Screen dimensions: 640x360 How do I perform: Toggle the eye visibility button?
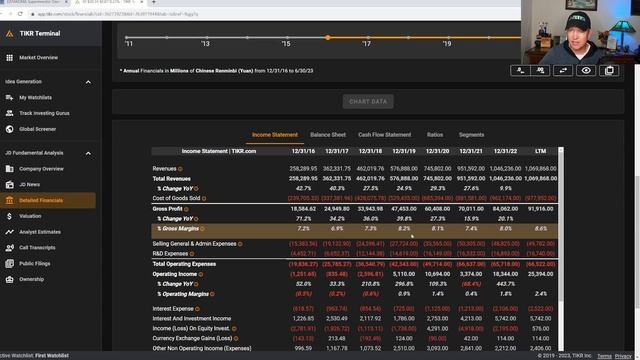[x=586, y=70]
